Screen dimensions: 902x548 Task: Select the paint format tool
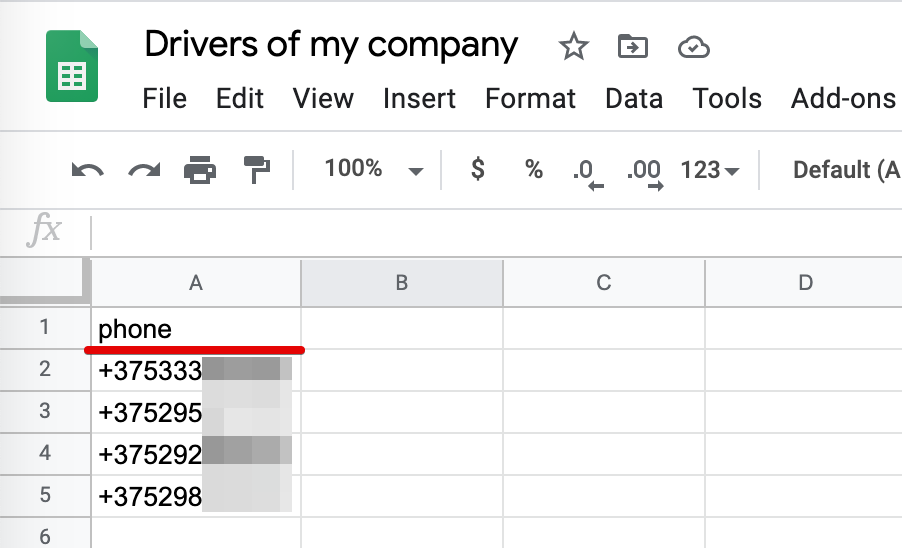[x=257, y=170]
